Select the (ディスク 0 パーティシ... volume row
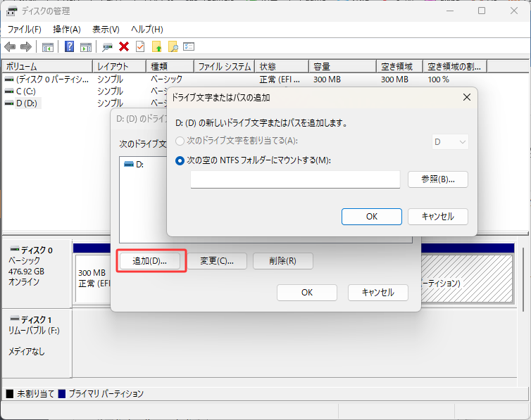 [x=47, y=79]
